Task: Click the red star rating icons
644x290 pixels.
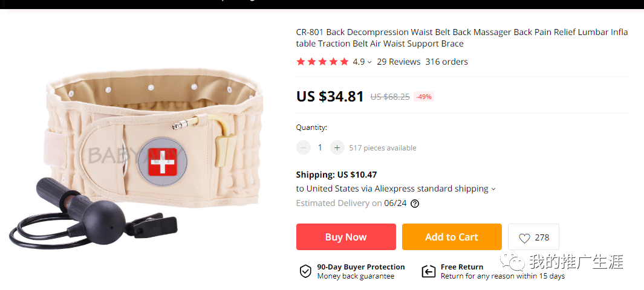Action: pos(322,62)
